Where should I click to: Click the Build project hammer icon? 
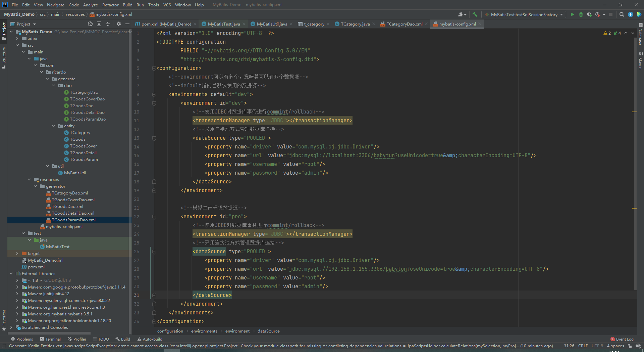[475, 14]
